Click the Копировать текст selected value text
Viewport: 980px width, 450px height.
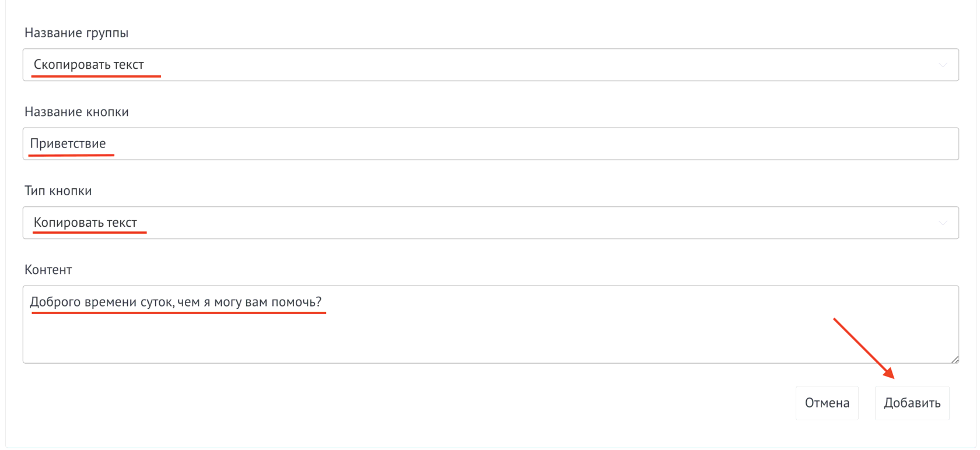pos(85,223)
